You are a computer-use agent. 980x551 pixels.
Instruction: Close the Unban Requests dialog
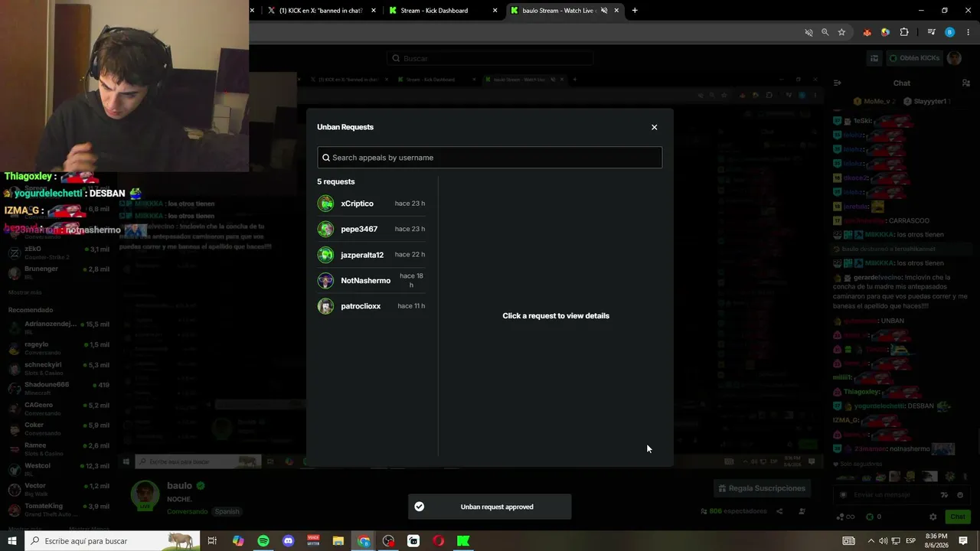(x=654, y=127)
